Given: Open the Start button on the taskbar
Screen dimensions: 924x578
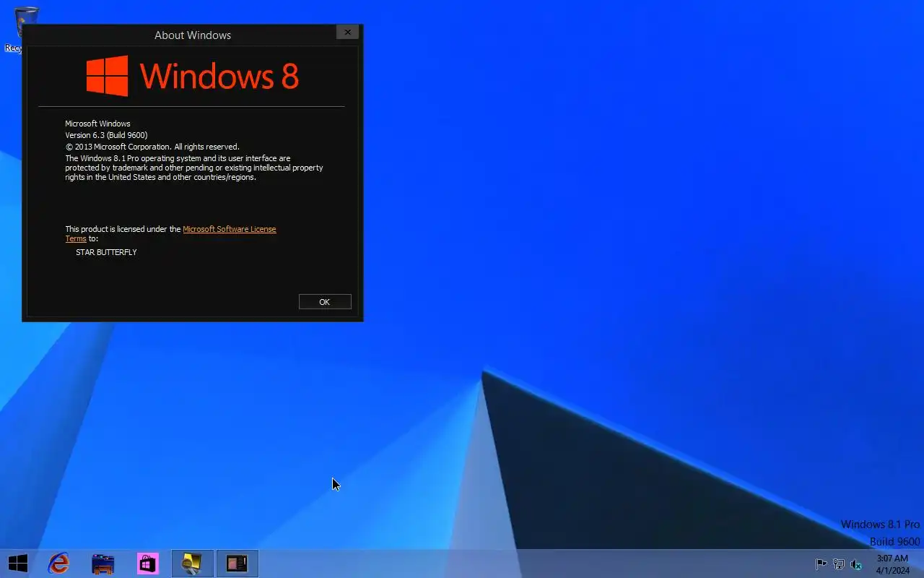Looking at the screenshot, I should tap(18, 564).
